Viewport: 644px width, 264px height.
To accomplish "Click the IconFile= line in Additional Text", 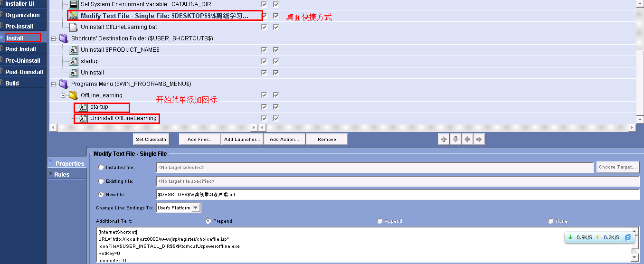I will (169, 246).
